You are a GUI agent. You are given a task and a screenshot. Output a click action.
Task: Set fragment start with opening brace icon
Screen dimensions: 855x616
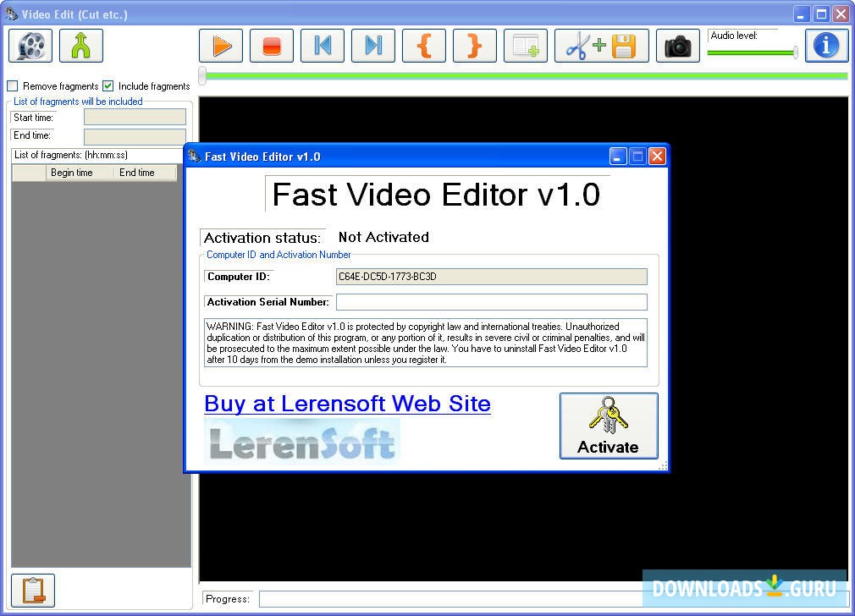point(423,46)
